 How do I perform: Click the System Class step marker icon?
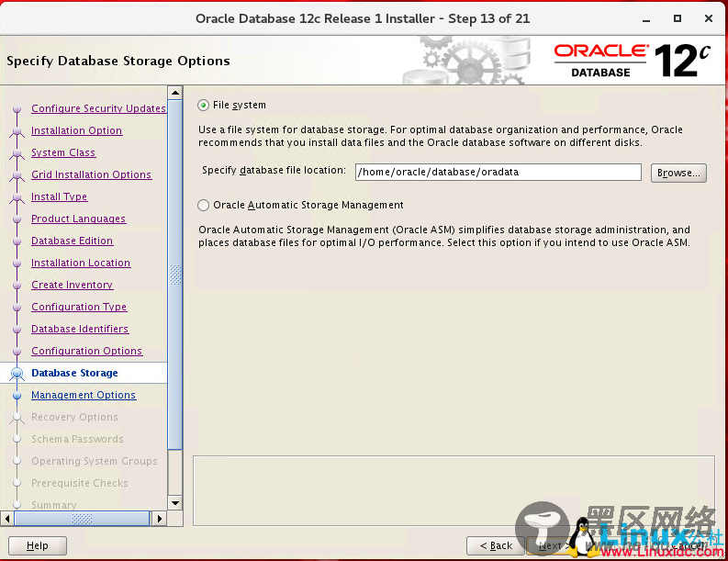[17, 152]
